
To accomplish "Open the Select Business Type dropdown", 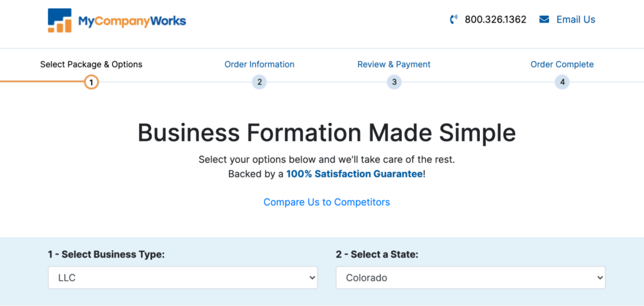I will coord(183,278).
